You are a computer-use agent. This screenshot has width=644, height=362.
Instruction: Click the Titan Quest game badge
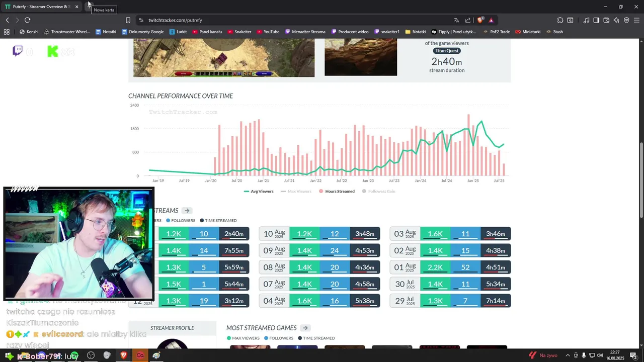coord(447,51)
